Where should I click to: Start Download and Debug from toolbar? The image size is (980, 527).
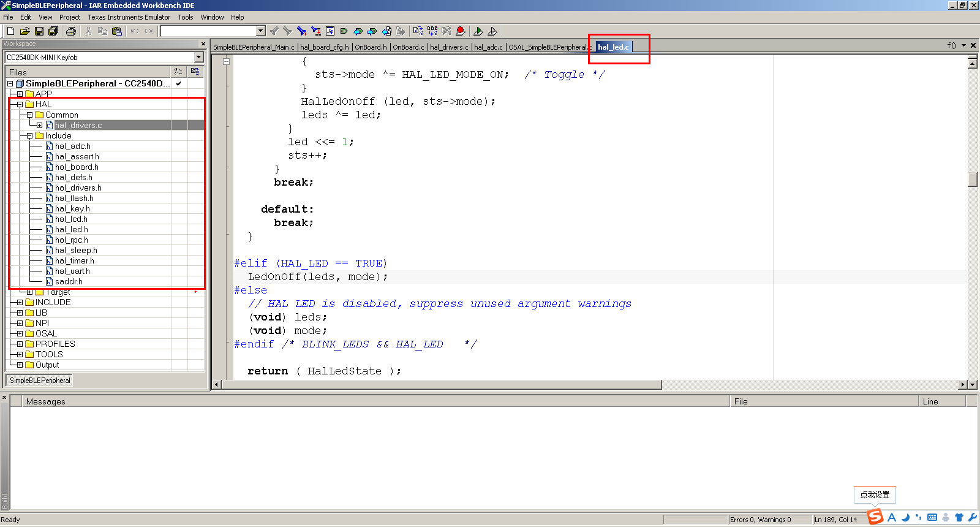478,31
